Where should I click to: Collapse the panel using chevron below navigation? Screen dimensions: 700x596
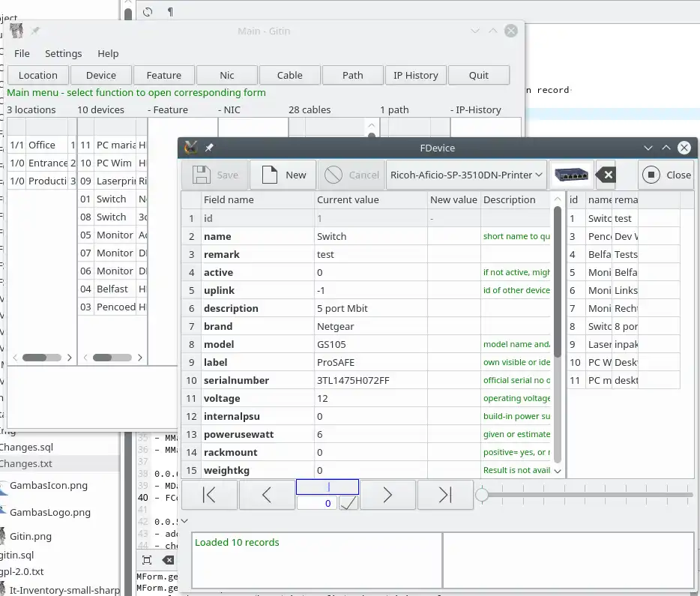185,520
